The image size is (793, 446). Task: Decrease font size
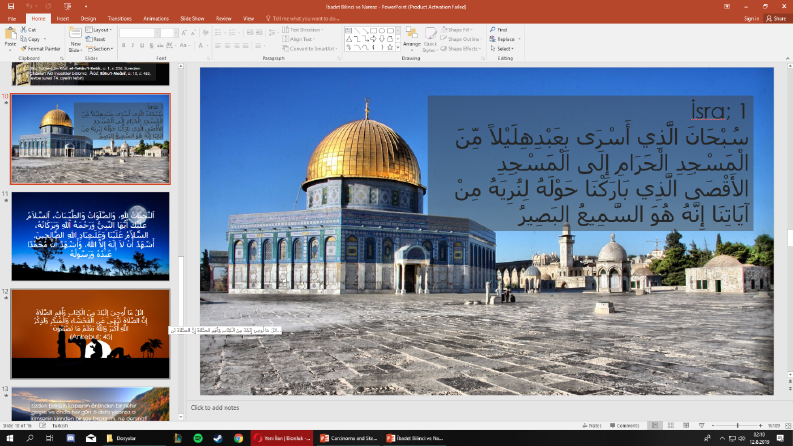pos(194,33)
